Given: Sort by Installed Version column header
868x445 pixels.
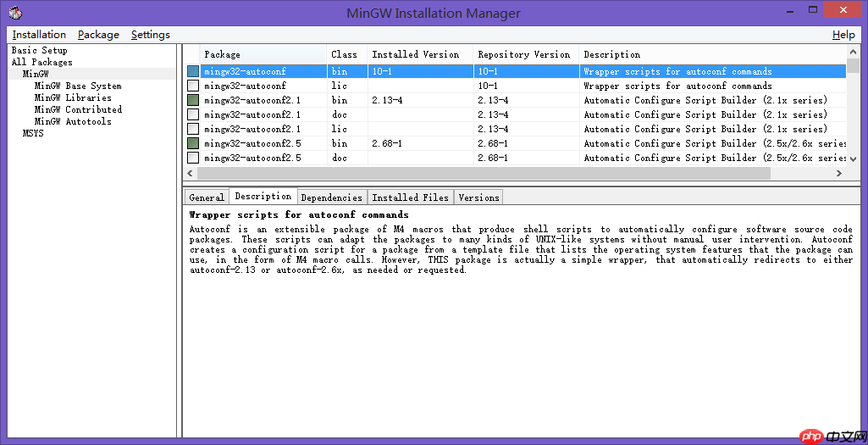Looking at the screenshot, I should [415, 55].
